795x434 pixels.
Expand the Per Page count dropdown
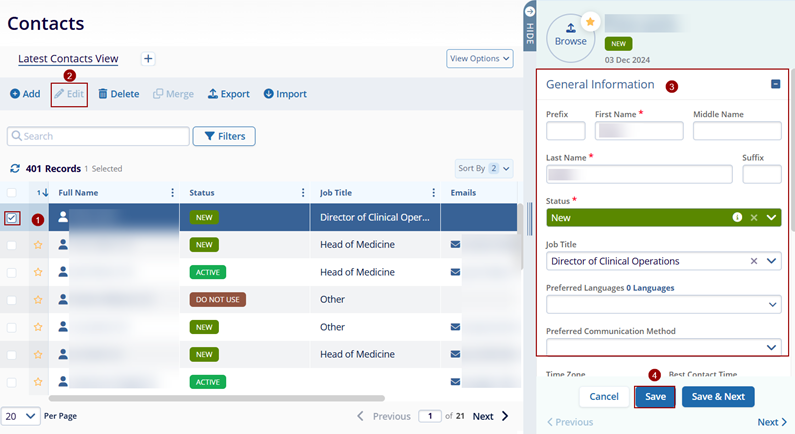21,415
